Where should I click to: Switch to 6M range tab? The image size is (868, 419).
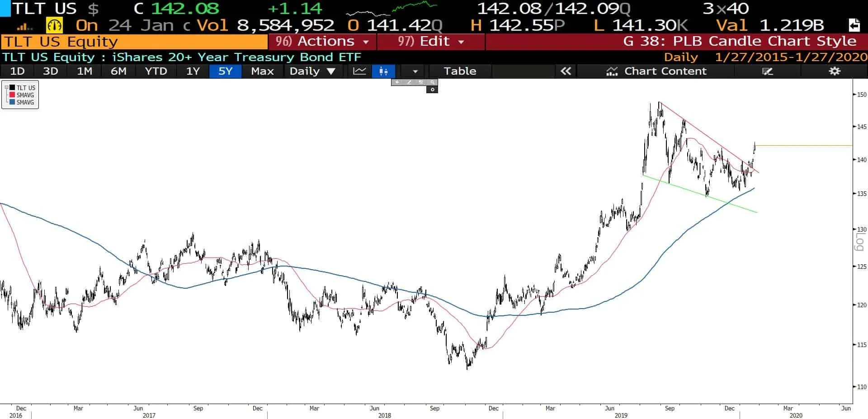point(118,71)
